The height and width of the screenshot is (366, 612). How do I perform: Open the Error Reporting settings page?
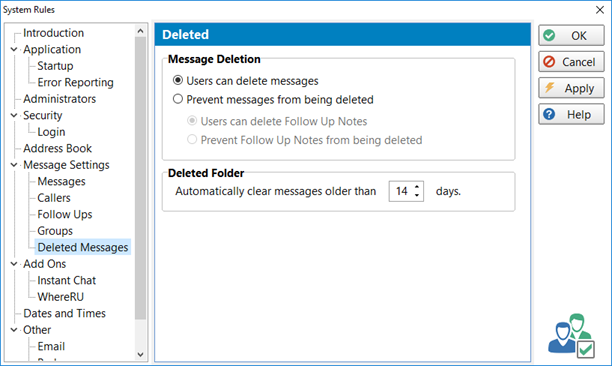click(75, 82)
